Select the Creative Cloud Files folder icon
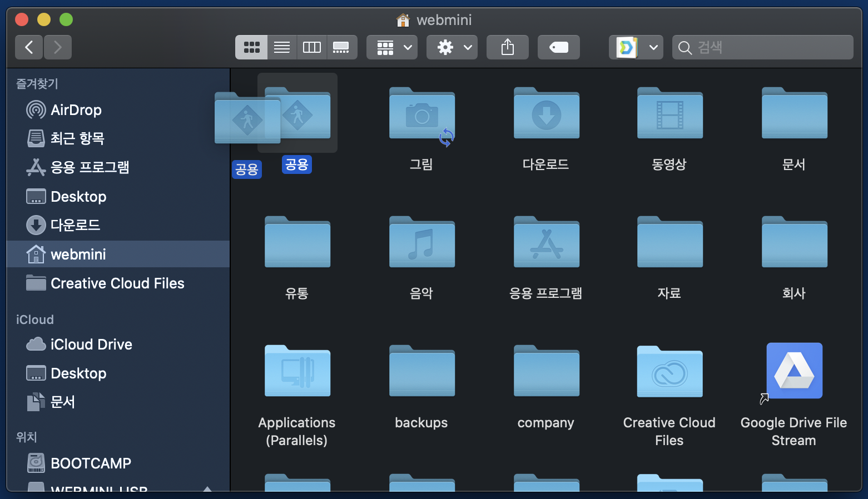 coord(670,371)
